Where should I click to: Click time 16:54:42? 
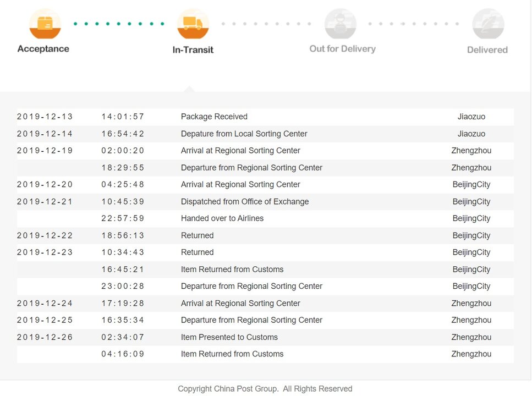(123, 134)
